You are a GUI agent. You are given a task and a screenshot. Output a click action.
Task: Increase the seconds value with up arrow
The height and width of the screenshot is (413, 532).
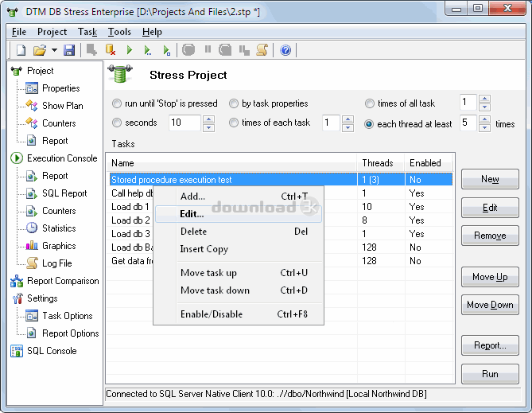pyautogui.click(x=208, y=119)
